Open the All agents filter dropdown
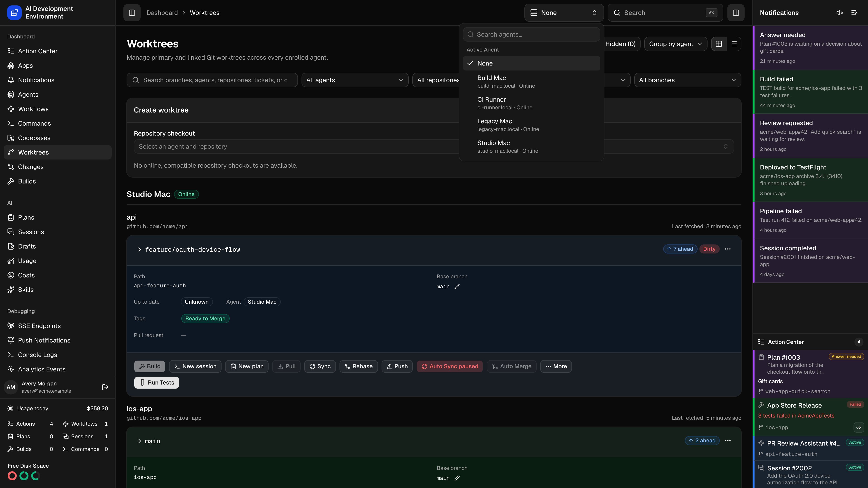The width and height of the screenshot is (868, 488). (355, 80)
